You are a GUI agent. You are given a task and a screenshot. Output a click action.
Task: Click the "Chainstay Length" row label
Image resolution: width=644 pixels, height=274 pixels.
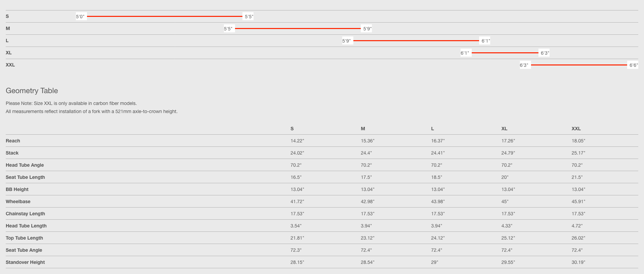click(x=25, y=214)
